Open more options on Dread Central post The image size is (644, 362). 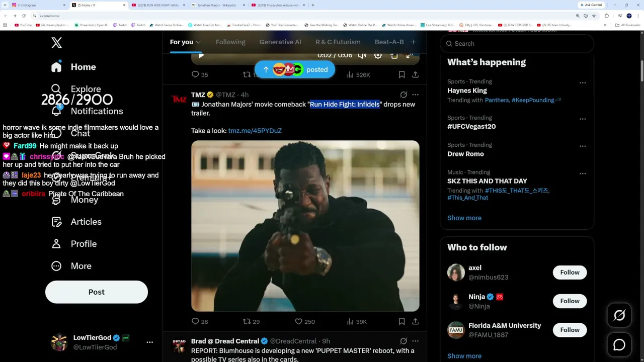click(415, 341)
